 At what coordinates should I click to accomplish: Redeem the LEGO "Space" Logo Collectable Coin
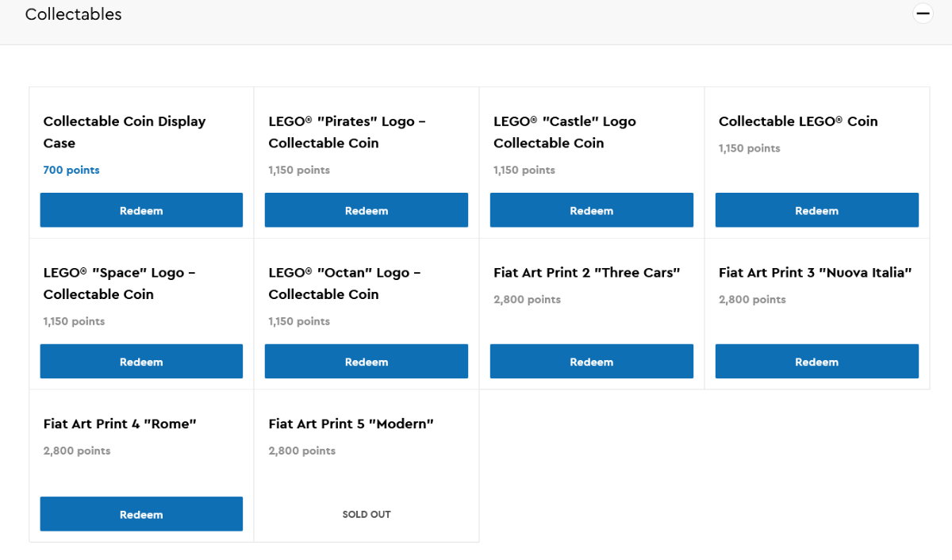141,362
